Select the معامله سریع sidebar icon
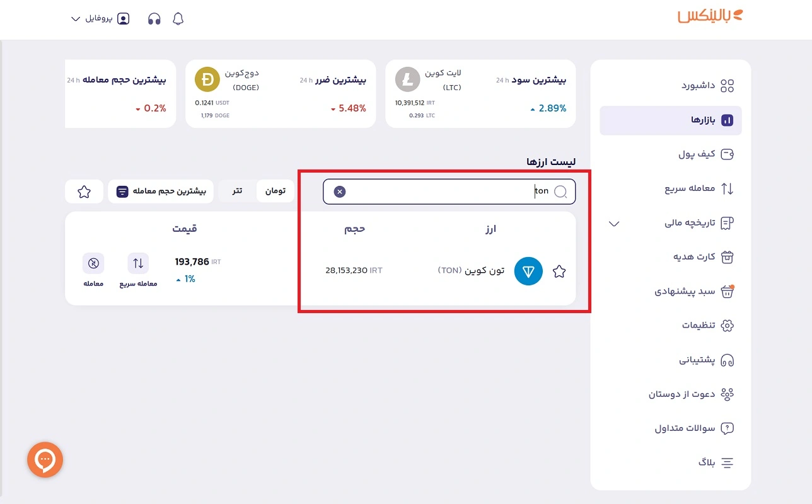Screen dimensions: 812x504 point(726,188)
